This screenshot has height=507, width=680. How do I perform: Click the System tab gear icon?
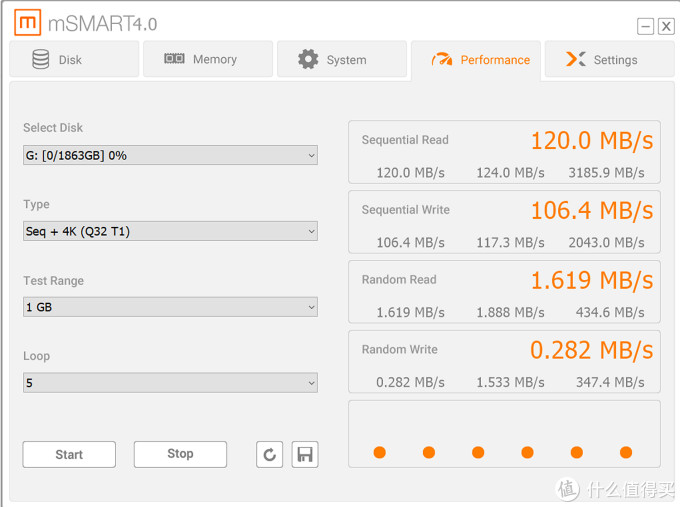pyautogui.click(x=308, y=59)
